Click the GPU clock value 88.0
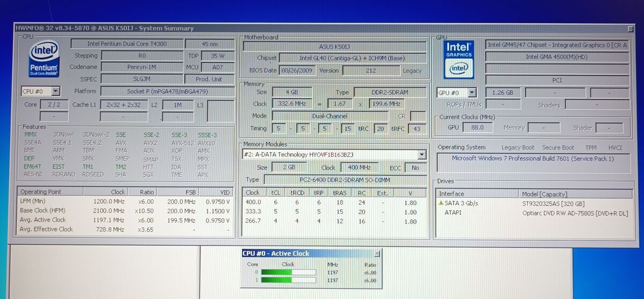This screenshot has width=644, height=299. pyautogui.click(x=478, y=128)
